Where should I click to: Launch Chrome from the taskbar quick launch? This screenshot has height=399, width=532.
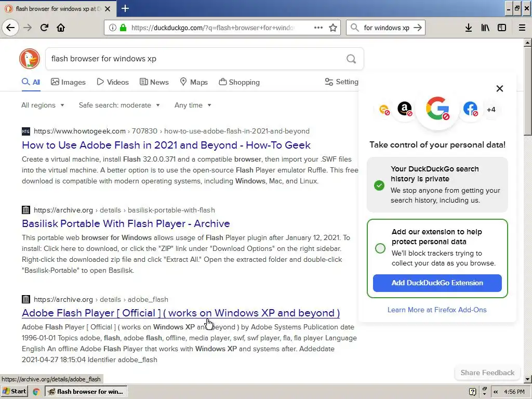(x=36, y=392)
